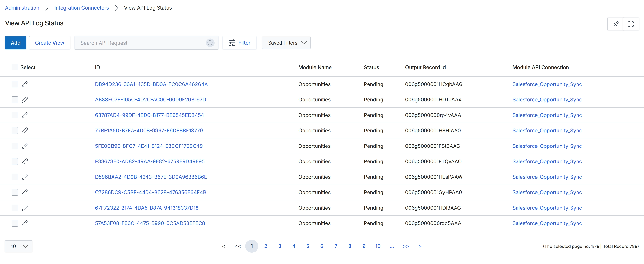Edit record AB88FC7F with pencil icon

tap(25, 100)
